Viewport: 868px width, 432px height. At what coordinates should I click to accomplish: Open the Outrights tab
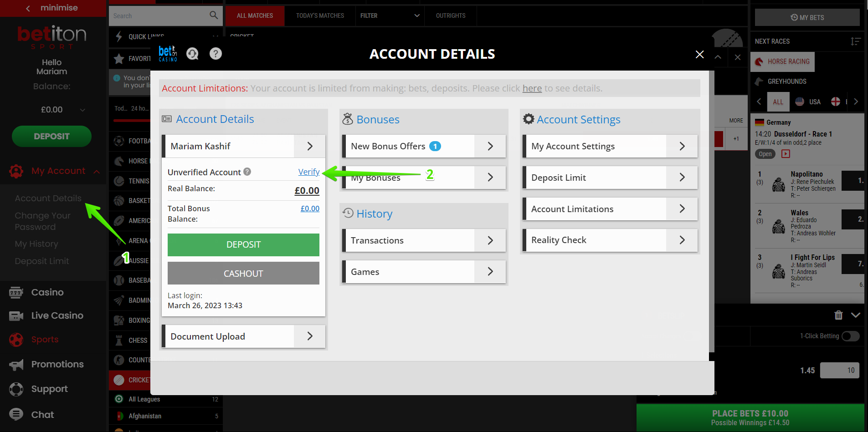[451, 15]
